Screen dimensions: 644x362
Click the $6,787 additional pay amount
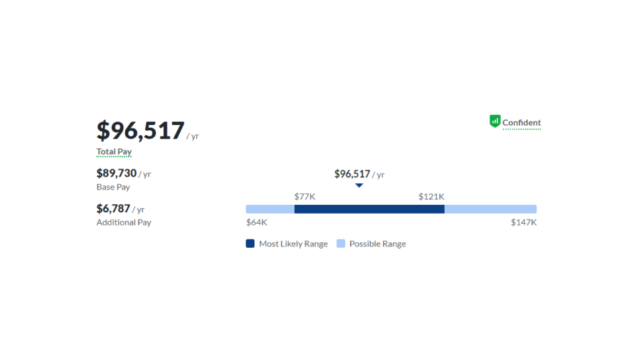pos(113,208)
